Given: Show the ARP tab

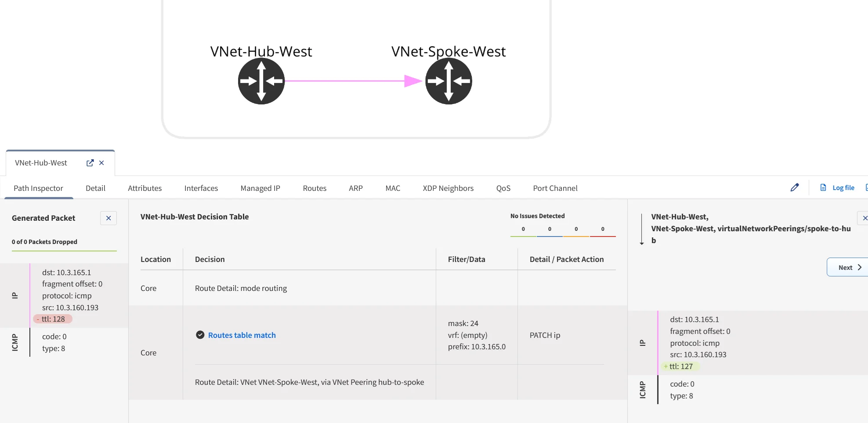Looking at the screenshot, I should pyautogui.click(x=355, y=188).
